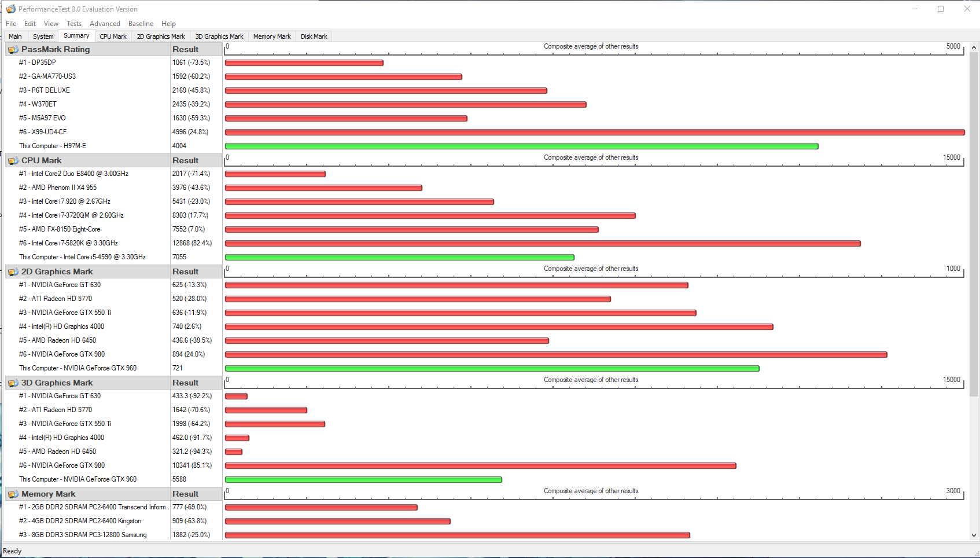
Task: Open the Tests menu
Action: pyautogui.click(x=74, y=24)
